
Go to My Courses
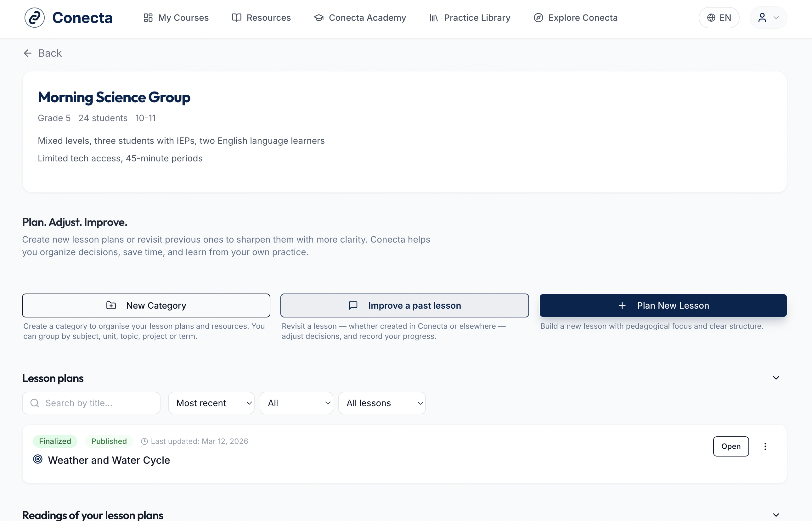coord(176,18)
